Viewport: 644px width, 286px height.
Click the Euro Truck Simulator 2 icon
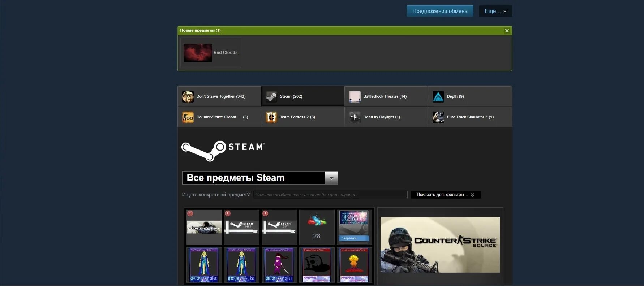(x=438, y=117)
